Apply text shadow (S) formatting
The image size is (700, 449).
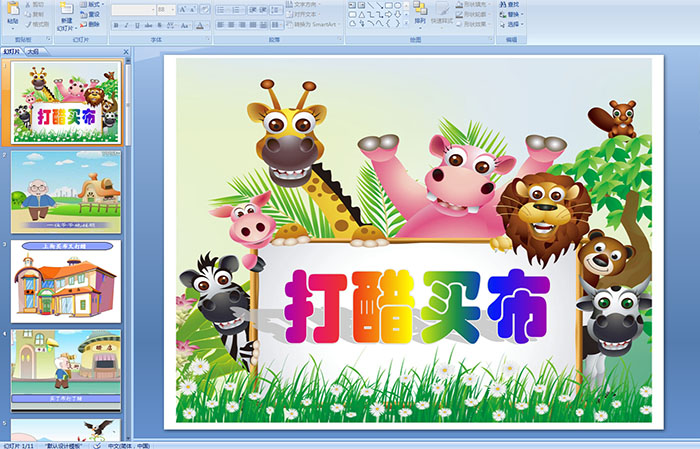(160, 25)
